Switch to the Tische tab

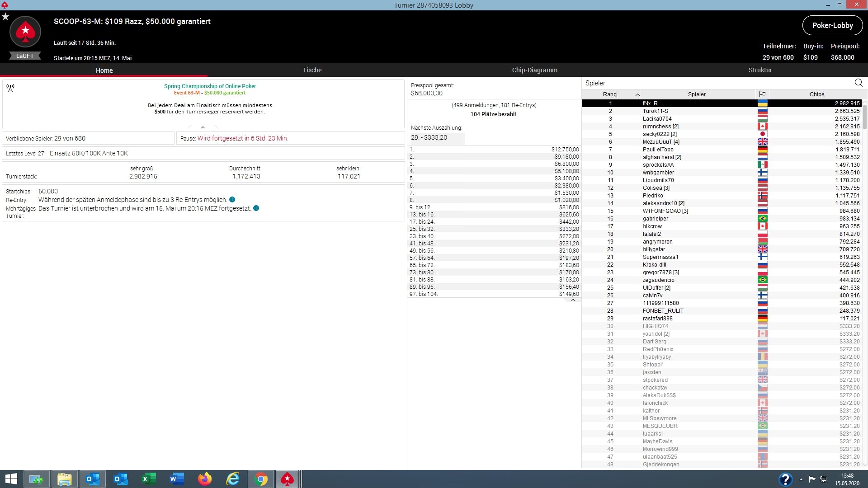[312, 70]
